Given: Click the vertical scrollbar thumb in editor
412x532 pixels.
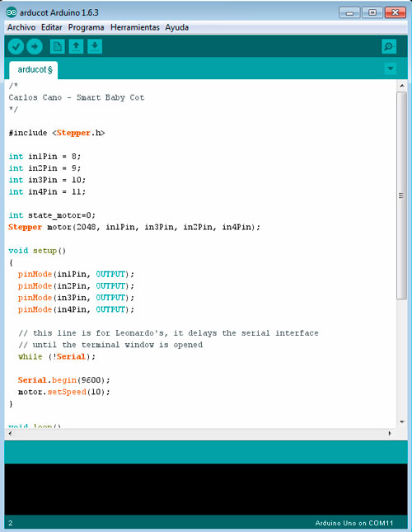Looking at the screenshot, I should (401, 195).
